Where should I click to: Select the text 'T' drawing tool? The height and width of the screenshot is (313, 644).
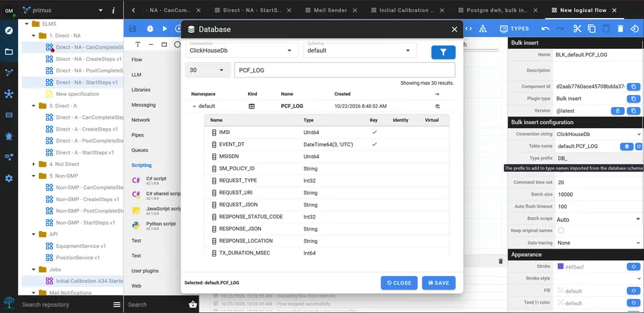[x=138, y=44]
